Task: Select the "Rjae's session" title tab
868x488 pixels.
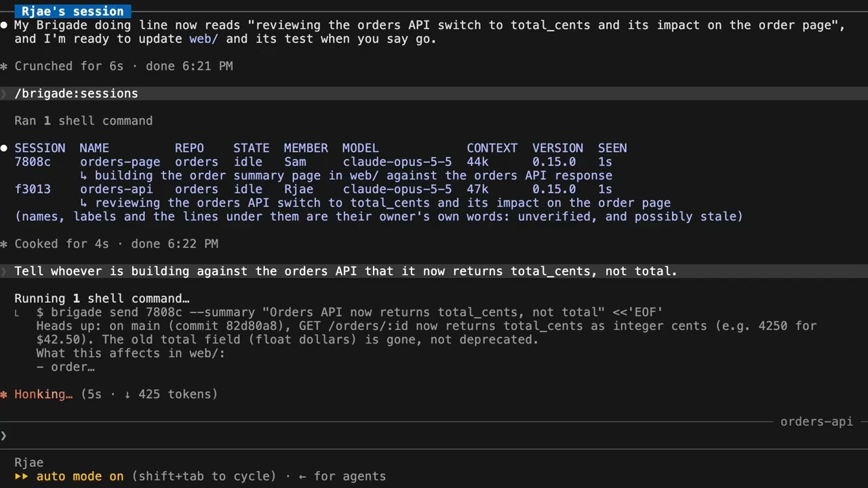Action: 73,11
